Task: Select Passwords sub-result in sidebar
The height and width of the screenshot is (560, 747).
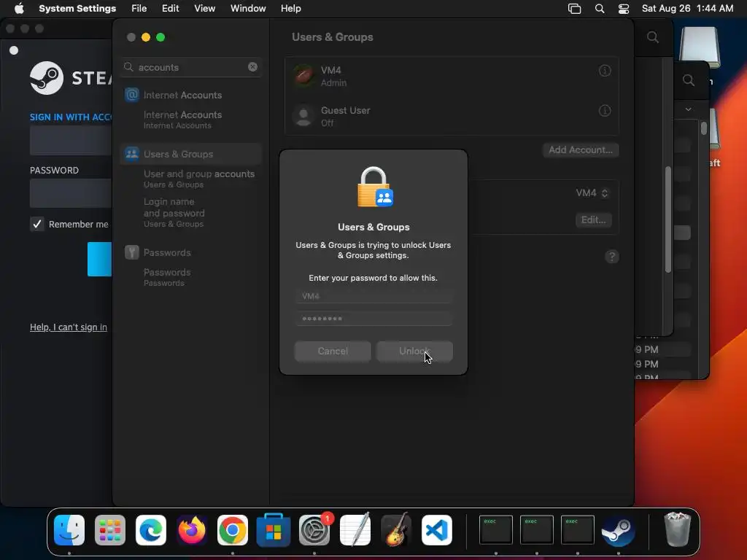Action: pos(167,276)
